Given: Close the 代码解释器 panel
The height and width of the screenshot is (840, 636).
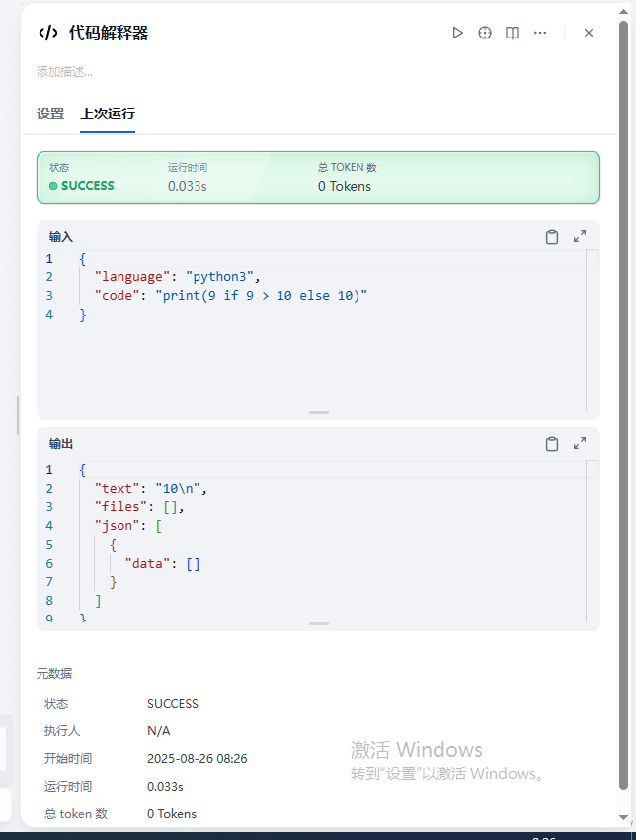Looking at the screenshot, I should [x=589, y=33].
